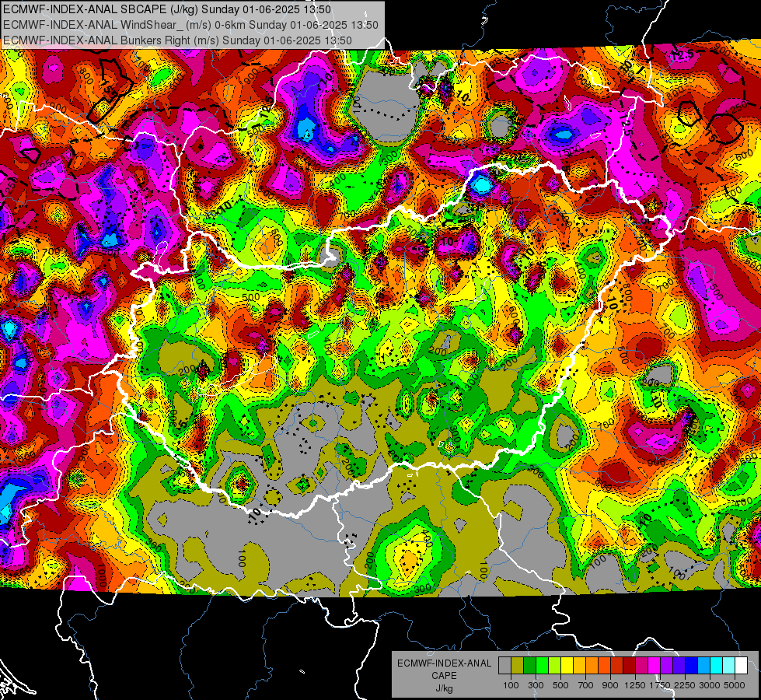Click the SBCAPE (J/kg) header line
The image size is (761, 700).
167,9
